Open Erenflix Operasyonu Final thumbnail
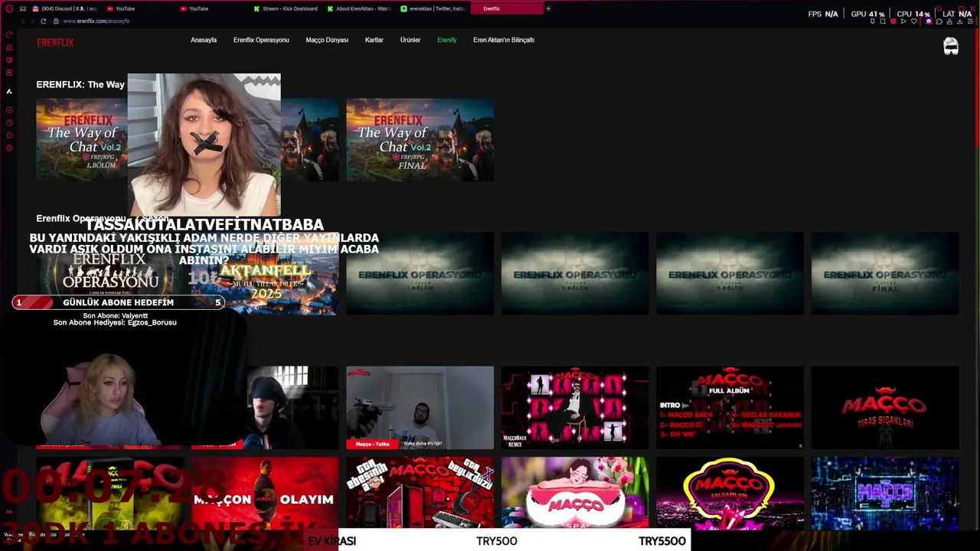Screen dimensions: 980x551 (885, 274)
